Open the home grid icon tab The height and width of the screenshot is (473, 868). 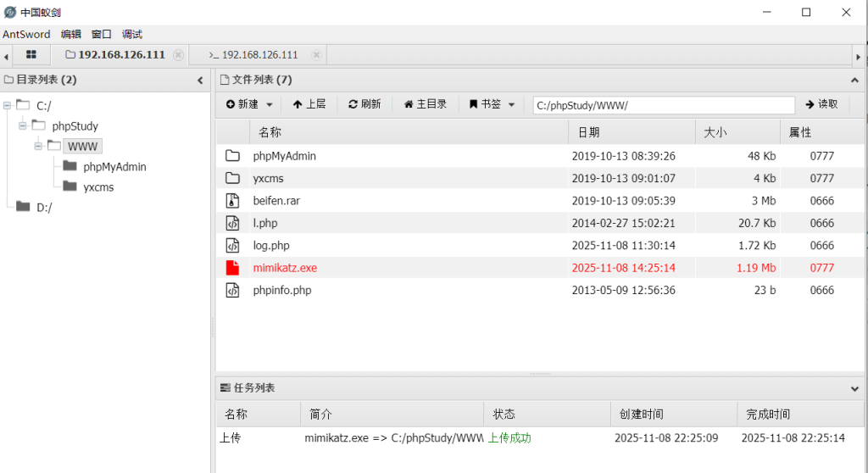[31, 54]
